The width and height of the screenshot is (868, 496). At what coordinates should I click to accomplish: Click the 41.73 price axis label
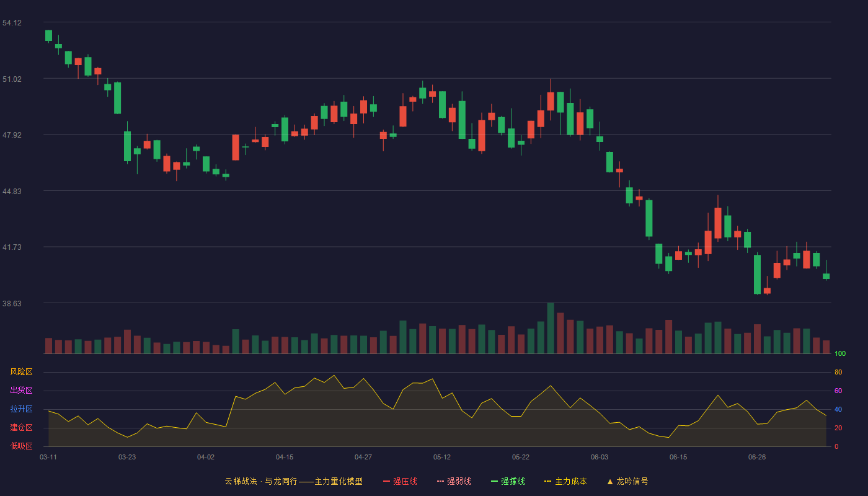[x=12, y=247]
